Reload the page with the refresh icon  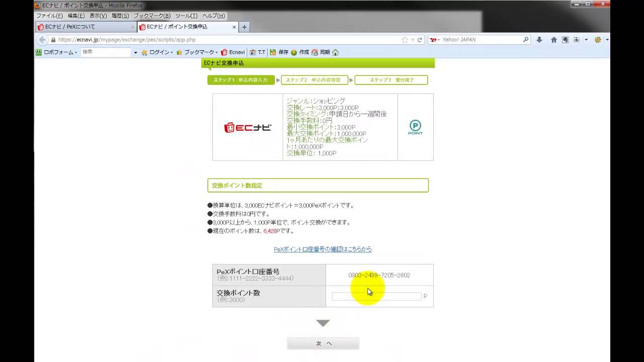(420, 40)
